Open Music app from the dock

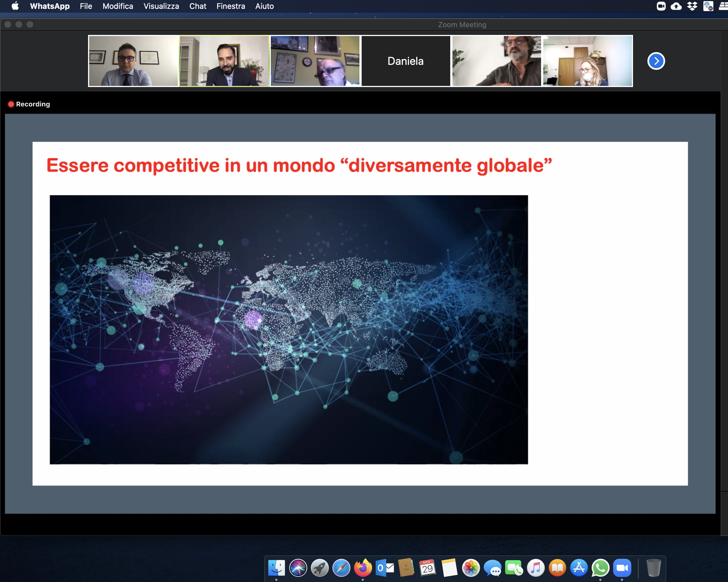(x=536, y=568)
